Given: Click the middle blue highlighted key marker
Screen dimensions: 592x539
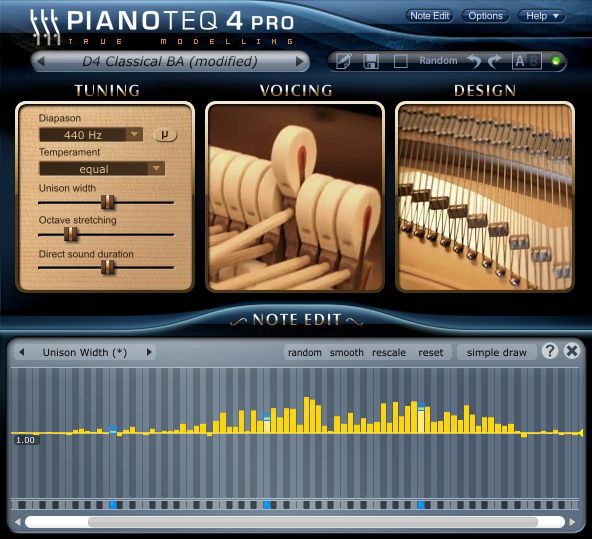Looking at the screenshot, I should pos(267,505).
